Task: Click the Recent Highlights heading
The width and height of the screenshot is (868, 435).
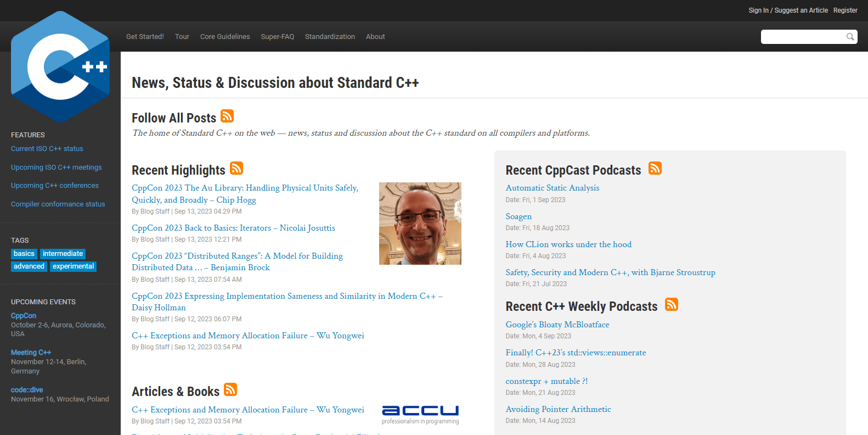Action: tap(178, 170)
